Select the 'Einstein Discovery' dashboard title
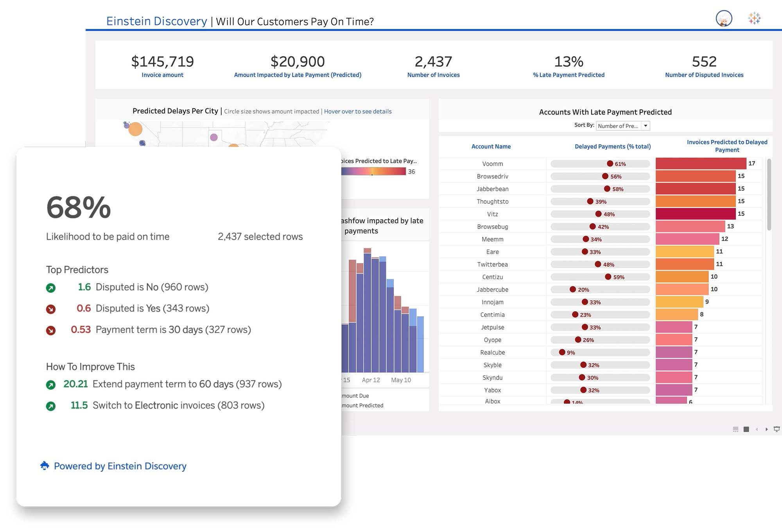The image size is (782, 532). [x=156, y=21]
